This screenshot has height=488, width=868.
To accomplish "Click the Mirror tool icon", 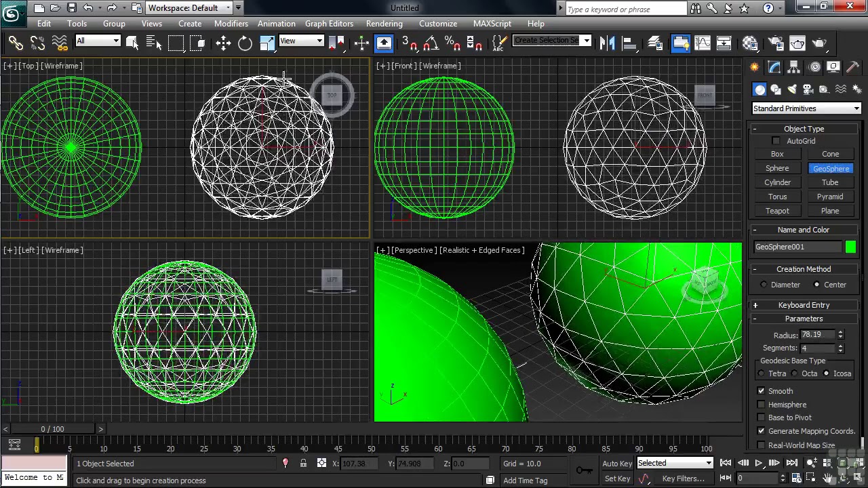I will [x=606, y=43].
